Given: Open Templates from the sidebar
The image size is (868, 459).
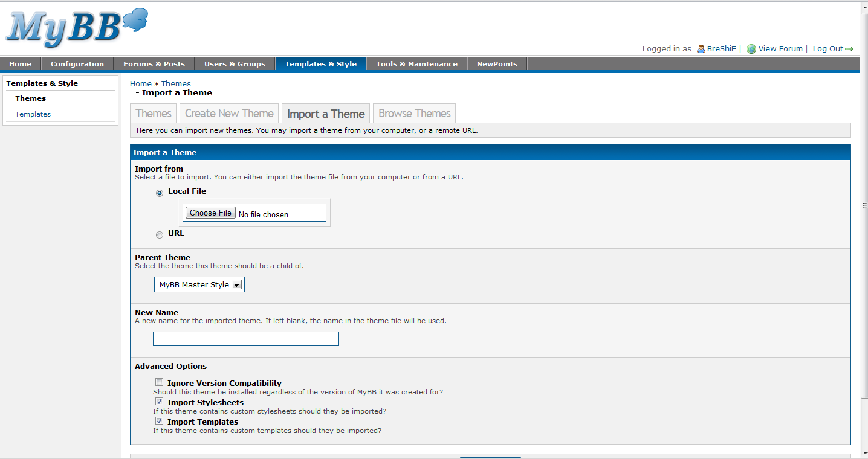Looking at the screenshot, I should pyautogui.click(x=33, y=114).
